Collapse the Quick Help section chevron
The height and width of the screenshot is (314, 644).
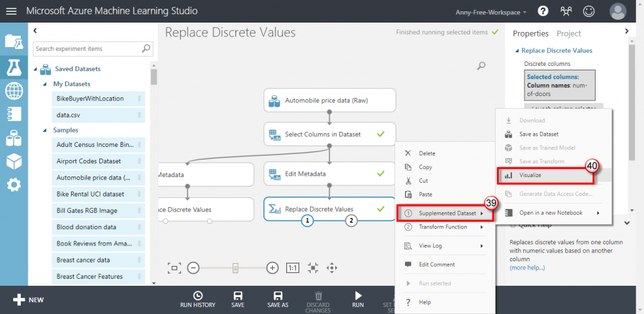pos(627,223)
